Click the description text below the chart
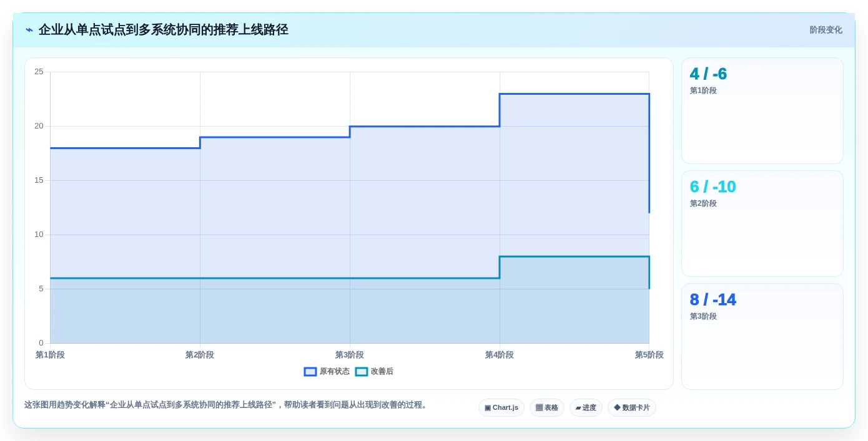868x441 pixels. tap(227, 405)
